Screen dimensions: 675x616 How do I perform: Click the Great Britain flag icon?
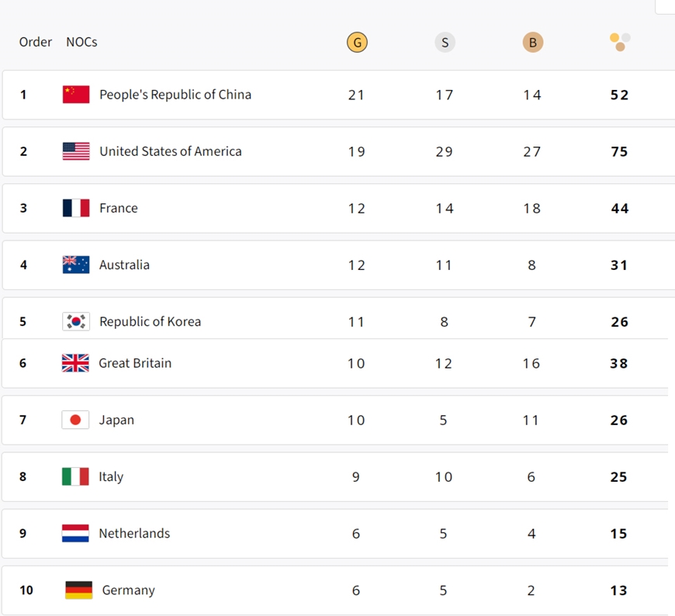(75, 363)
